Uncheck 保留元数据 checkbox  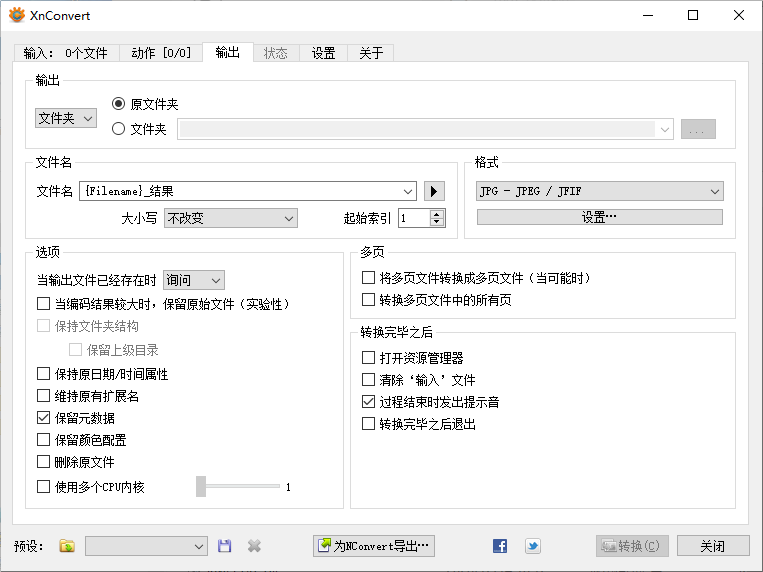click(x=43, y=418)
